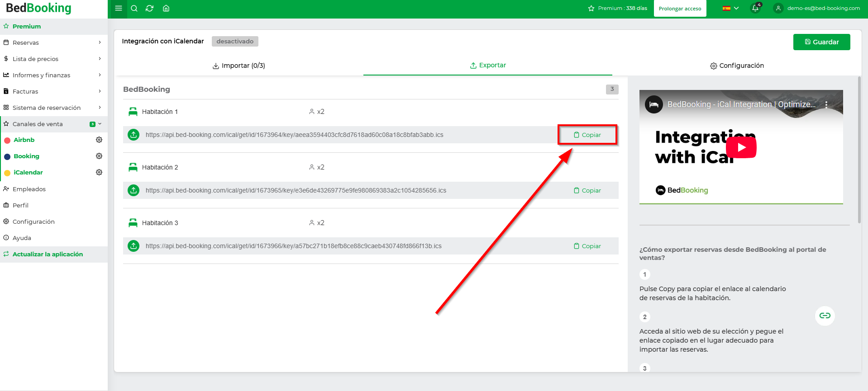Click the refresh icon in top bar
Viewport: 868px width, 391px height.
[x=150, y=8]
